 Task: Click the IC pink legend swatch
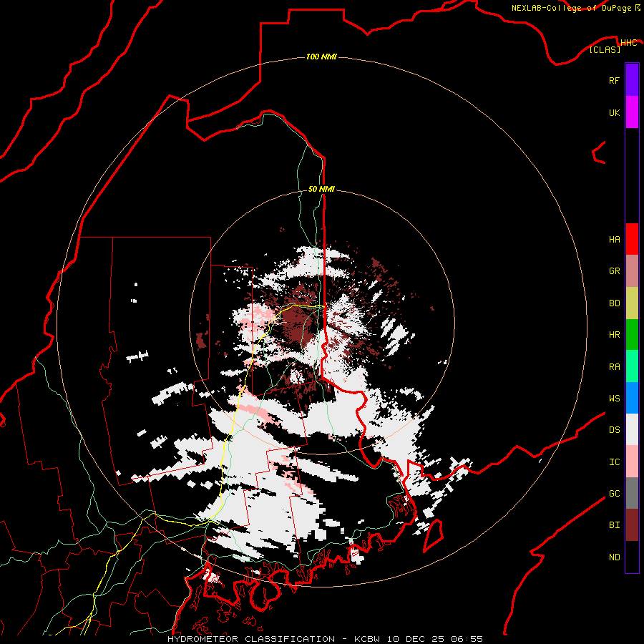pyautogui.click(x=632, y=462)
